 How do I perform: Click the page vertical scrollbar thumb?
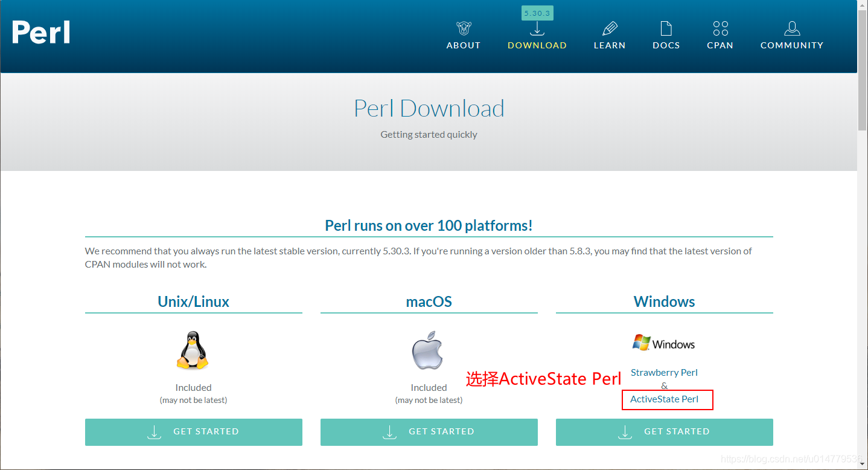(x=863, y=71)
